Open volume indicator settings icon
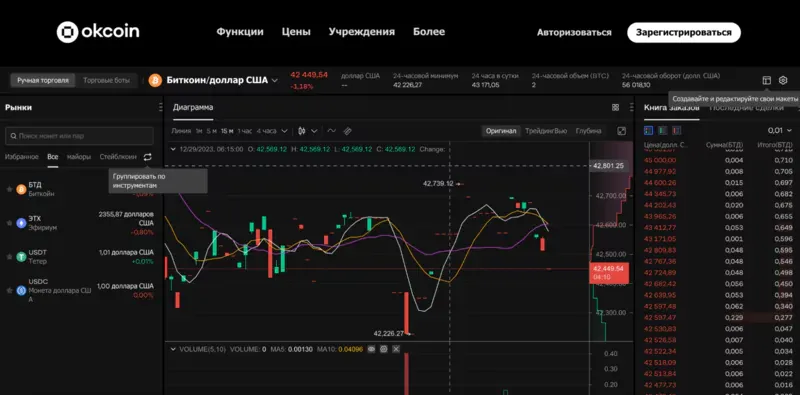The height and width of the screenshot is (395, 800). [384, 350]
